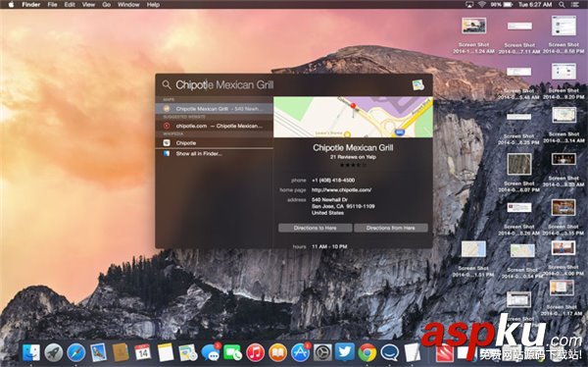
Task: Open the Window menu
Action: point(128,5)
